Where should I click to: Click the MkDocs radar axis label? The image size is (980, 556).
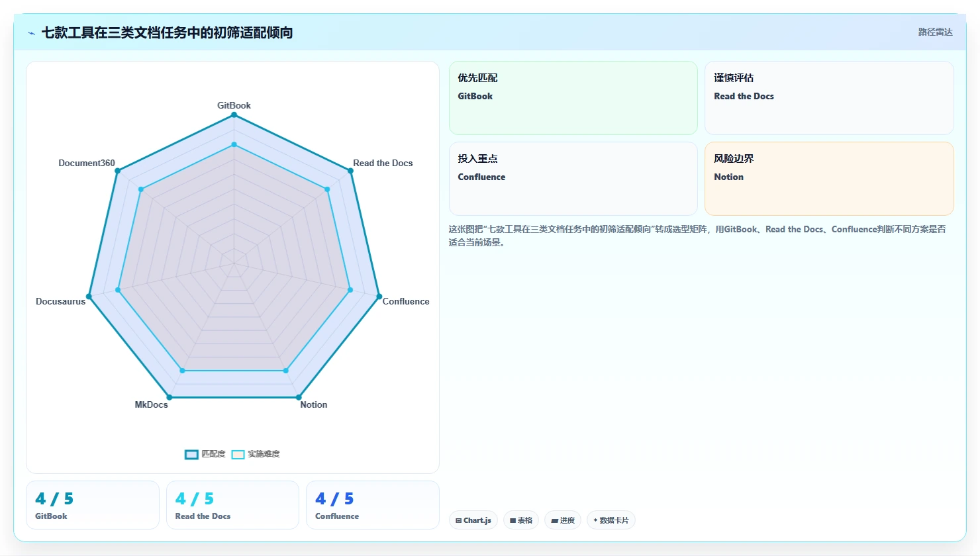click(152, 404)
